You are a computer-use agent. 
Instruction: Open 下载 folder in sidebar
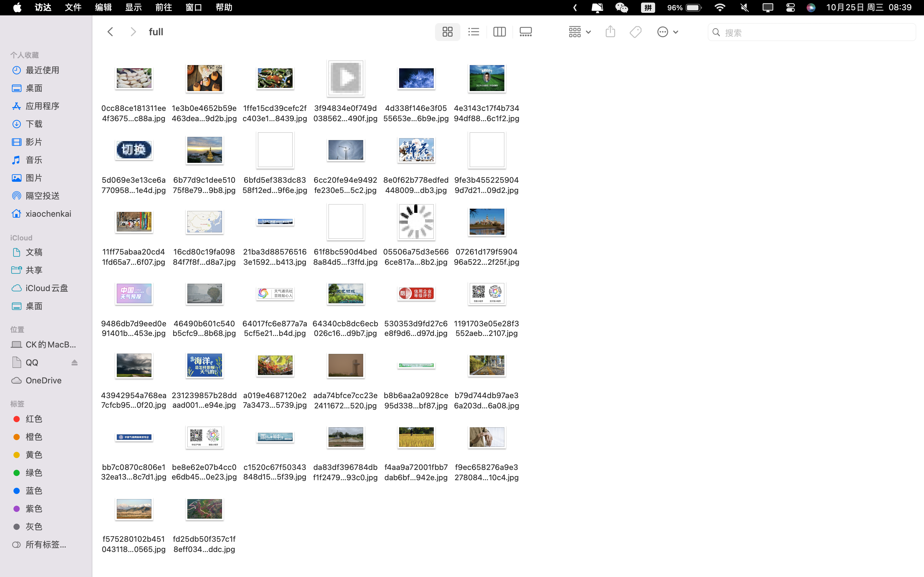pos(34,124)
